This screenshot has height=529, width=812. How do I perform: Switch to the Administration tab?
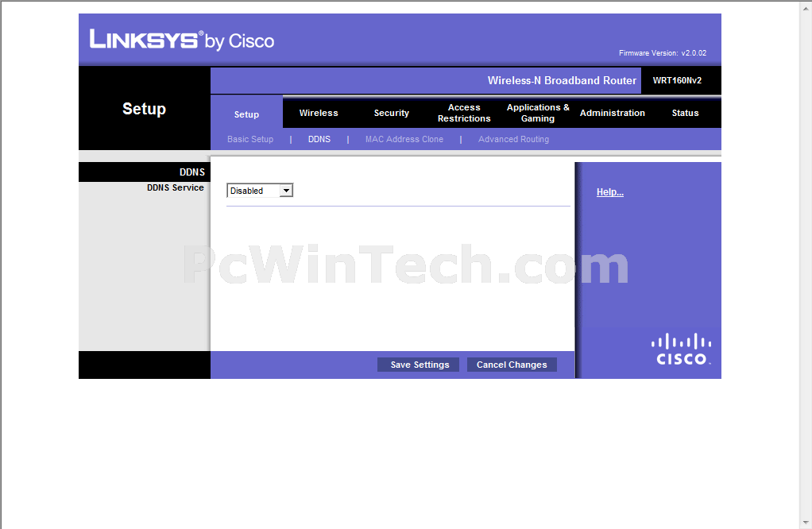612,113
